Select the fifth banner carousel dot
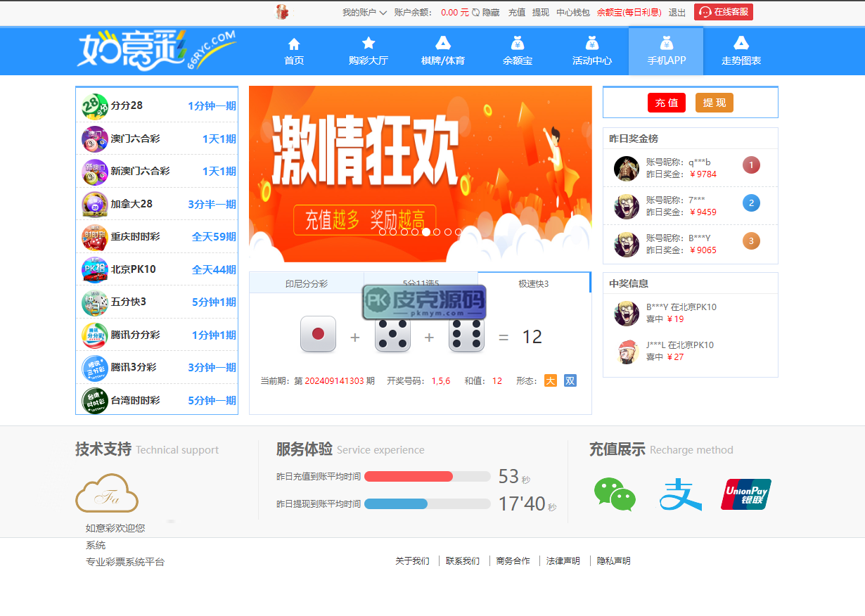The height and width of the screenshot is (616, 865). [425, 232]
